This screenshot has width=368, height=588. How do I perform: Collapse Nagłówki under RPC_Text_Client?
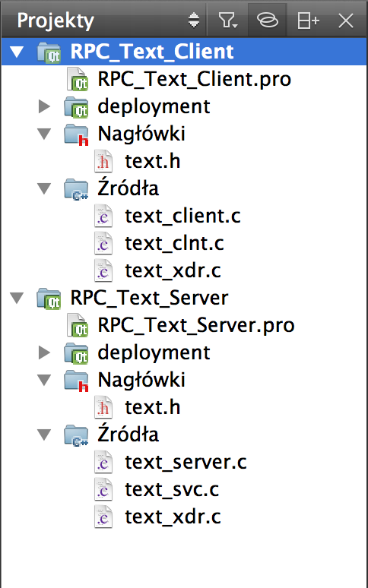point(44,134)
